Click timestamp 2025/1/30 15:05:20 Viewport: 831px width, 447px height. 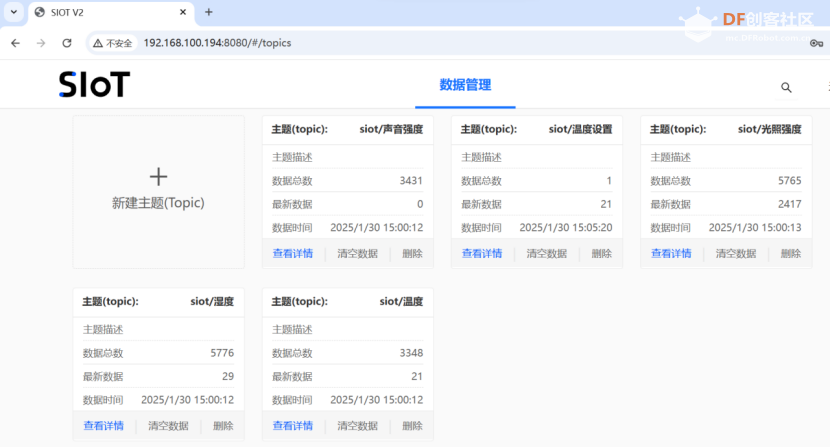click(x=565, y=227)
